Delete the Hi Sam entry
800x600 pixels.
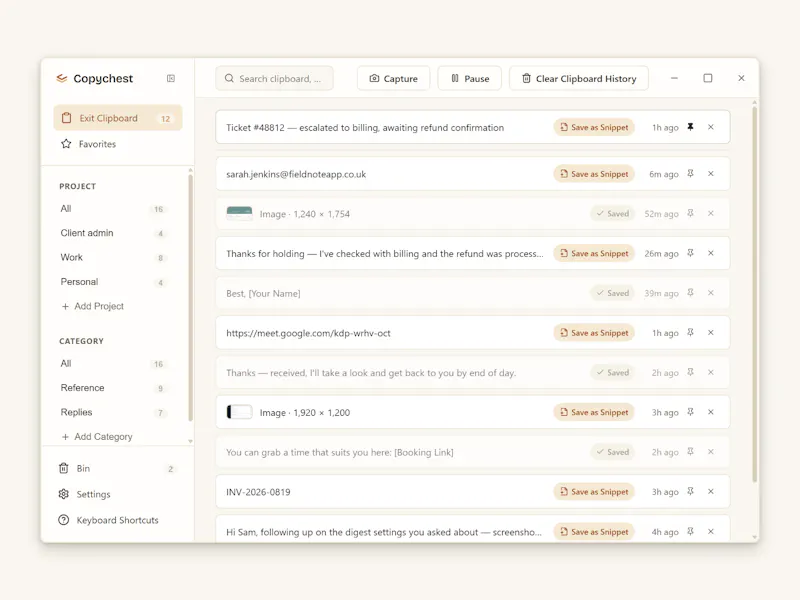711,532
